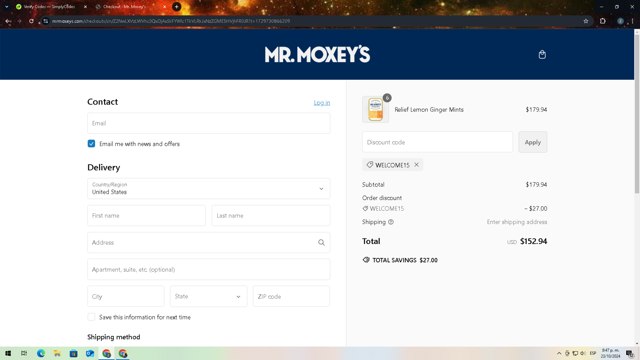The height and width of the screenshot is (360, 640).
Task: Open a new browser tab
Action: point(176,7)
